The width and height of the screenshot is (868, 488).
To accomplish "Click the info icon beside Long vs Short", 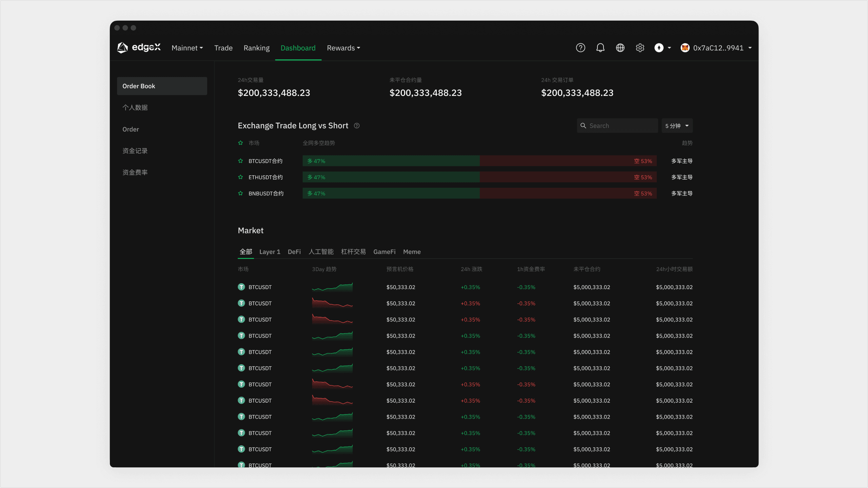I will coord(357,126).
